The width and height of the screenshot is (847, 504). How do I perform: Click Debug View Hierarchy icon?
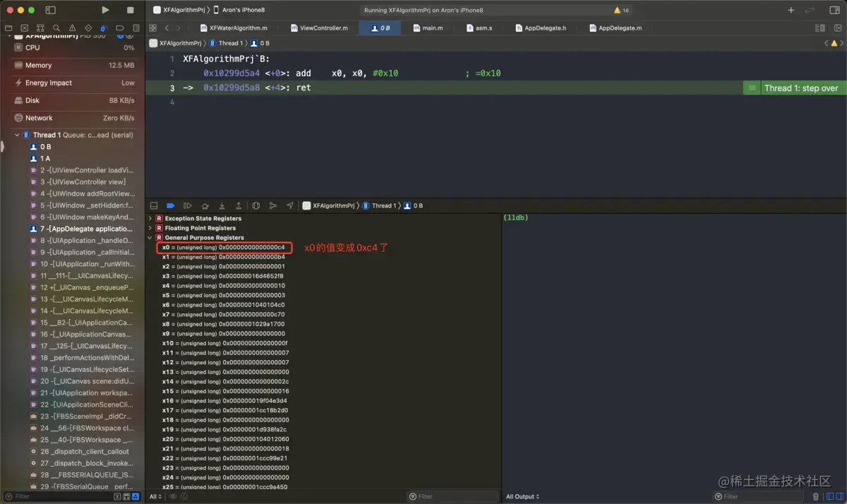pyautogui.click(x=256, y=205)
